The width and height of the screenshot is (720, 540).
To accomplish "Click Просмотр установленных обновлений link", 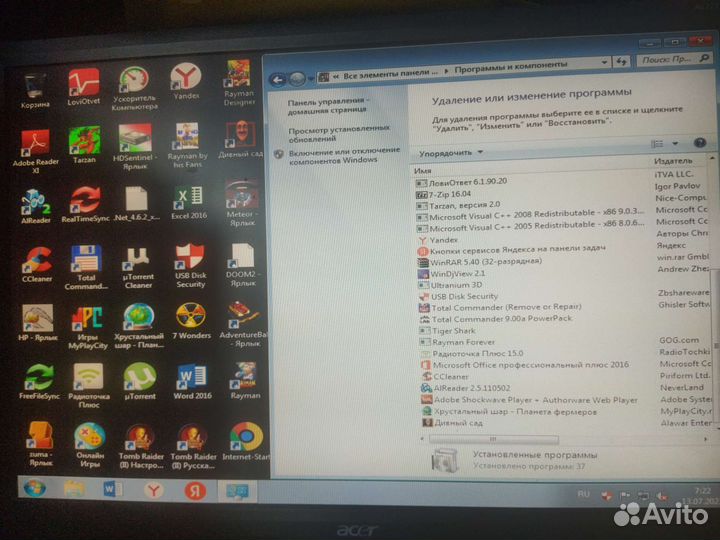I will point(338,133).
